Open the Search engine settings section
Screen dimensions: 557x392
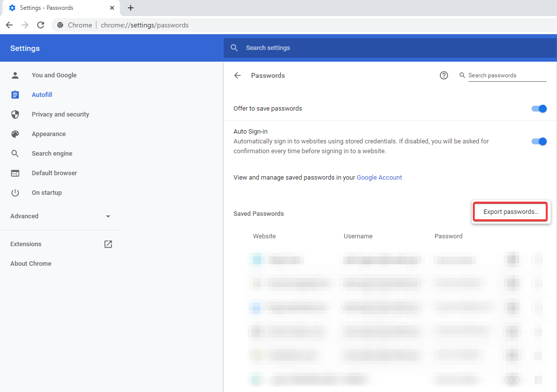click(x=15, y=153)
